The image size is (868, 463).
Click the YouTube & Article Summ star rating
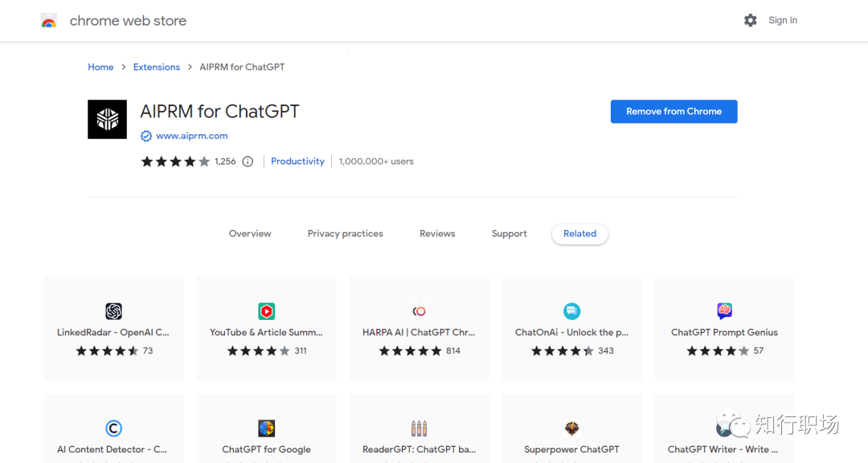click(x=259, y=351)
